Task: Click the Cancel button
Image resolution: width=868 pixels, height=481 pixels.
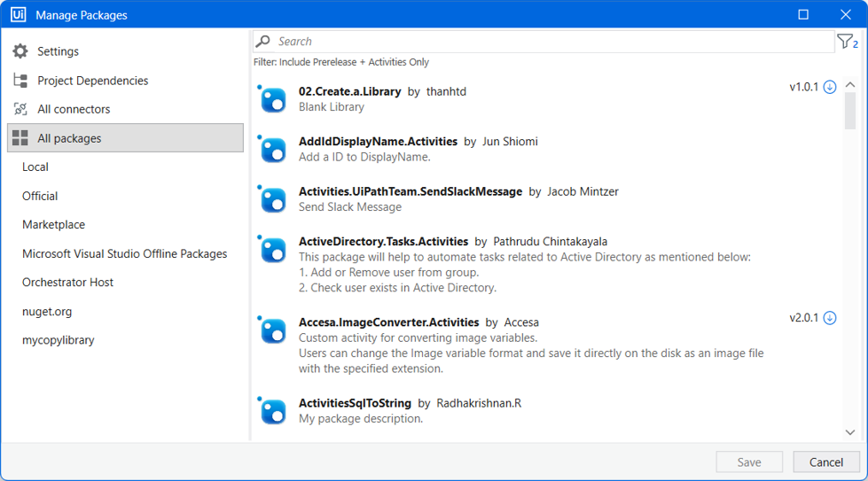Action: click(x=826, y=462)
